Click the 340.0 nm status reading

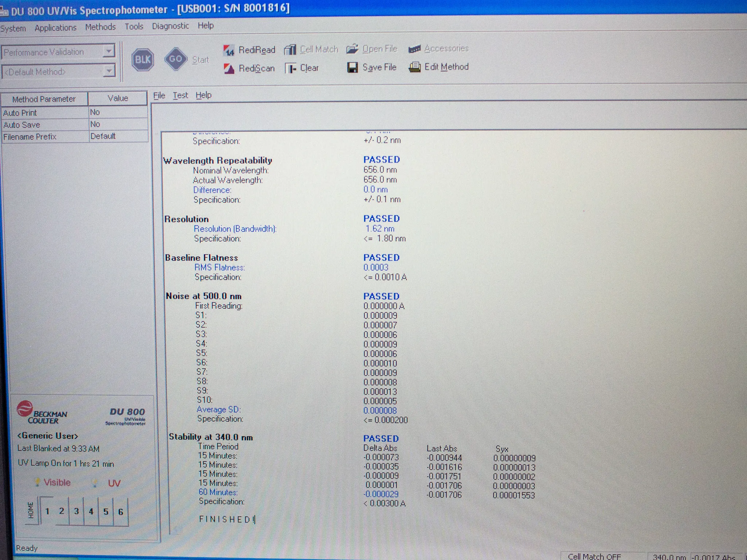670,557
